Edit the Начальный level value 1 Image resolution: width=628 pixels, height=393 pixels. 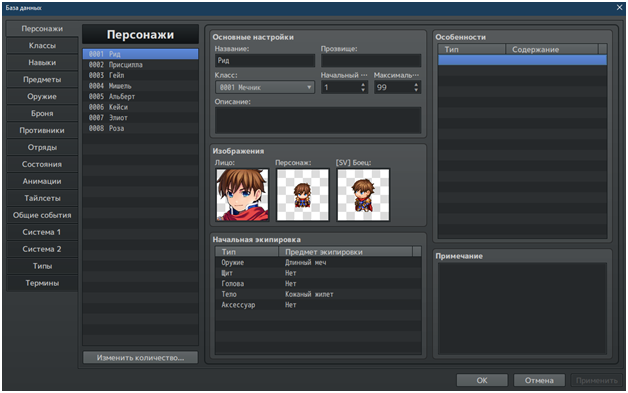340,87
